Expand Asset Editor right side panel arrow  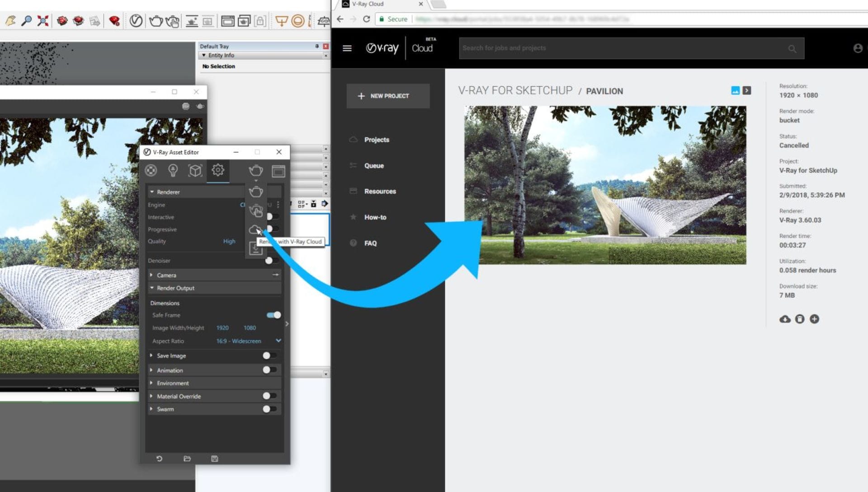pos(287,324)
